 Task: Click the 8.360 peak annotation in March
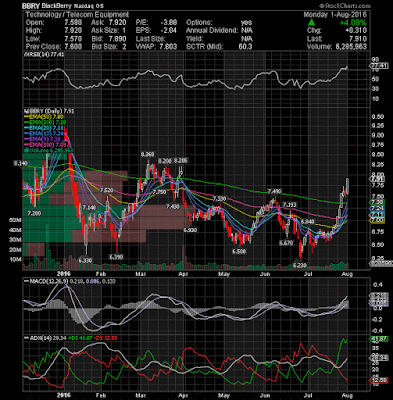point(148,154)
